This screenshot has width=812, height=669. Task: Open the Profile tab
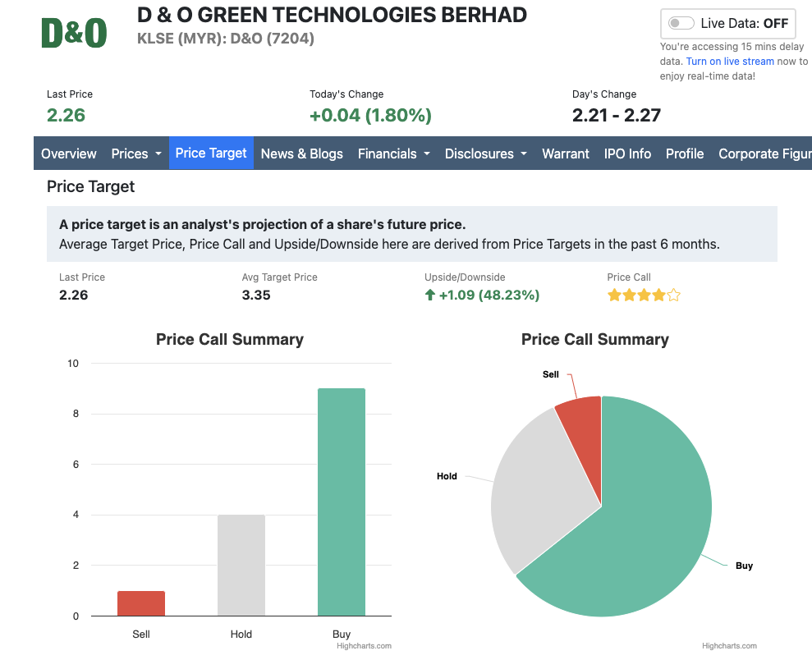tap(685, 154)
